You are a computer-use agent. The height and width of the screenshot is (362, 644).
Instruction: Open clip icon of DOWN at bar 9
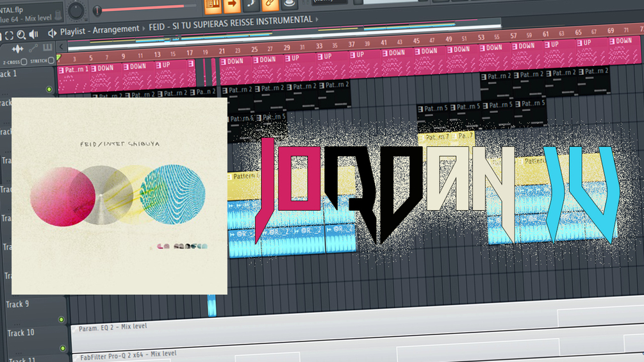(x=126, y=67)
